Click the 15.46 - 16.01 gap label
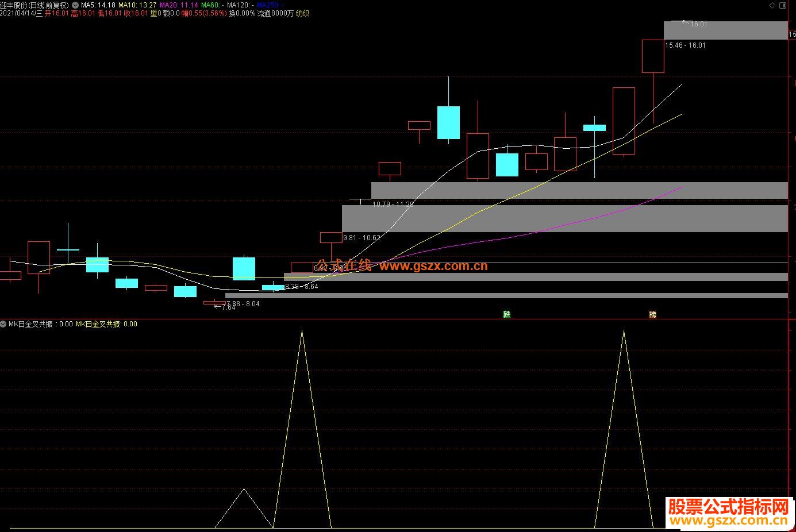 685,45
